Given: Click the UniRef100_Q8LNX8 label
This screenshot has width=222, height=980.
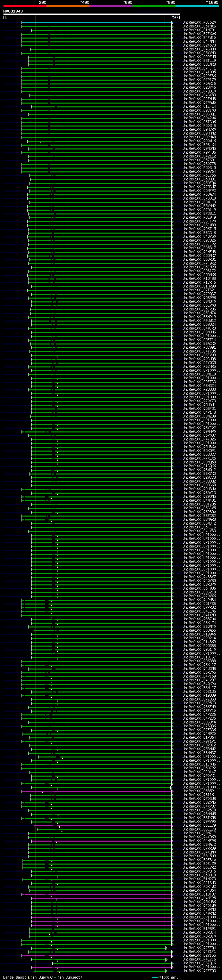Looking at the screenshot, I should 199,64.
